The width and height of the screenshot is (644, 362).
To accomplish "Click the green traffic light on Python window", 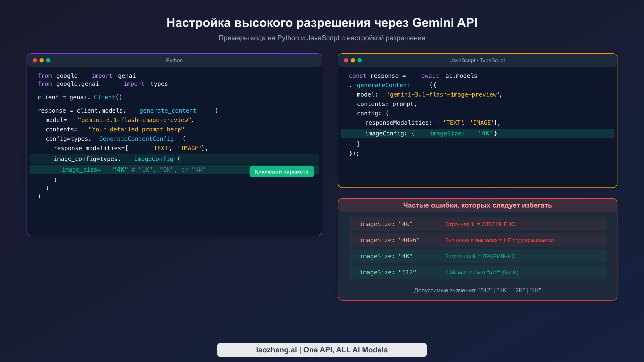I will pyautogui.click(x=49, y=60).
